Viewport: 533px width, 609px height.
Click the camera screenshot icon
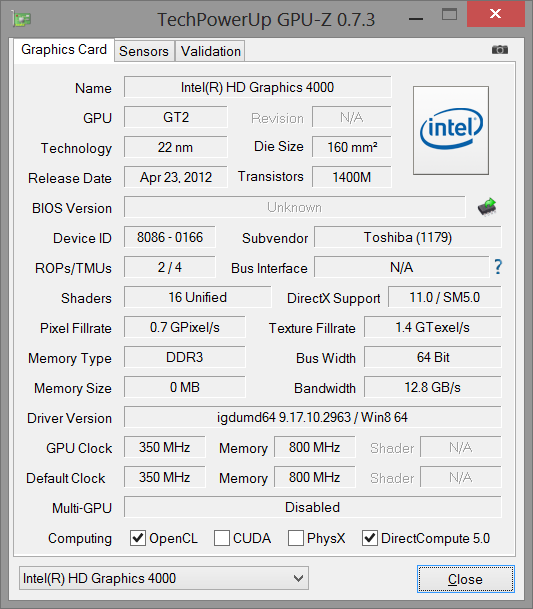tap(500, 50)
